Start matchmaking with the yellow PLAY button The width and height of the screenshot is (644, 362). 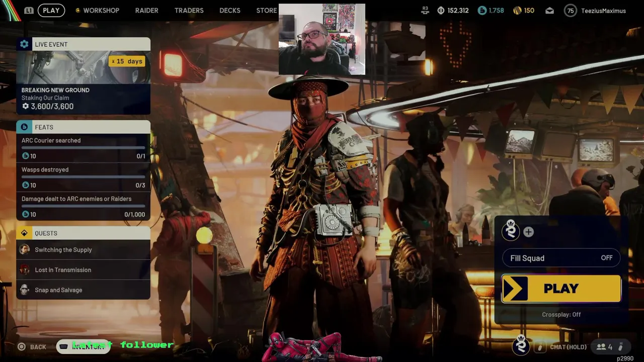tap(561, 289)
